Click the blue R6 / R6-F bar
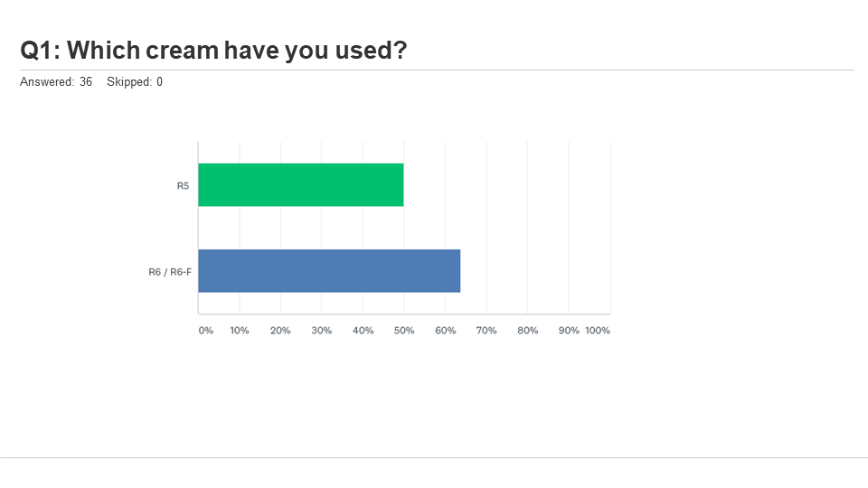Viewport: 868px width, 488px height. pos(329,271)
